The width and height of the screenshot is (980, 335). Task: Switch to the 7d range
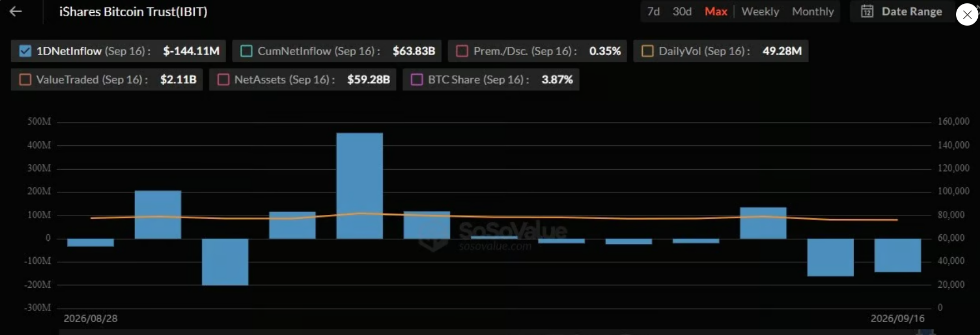pyautogui.click(x=653, y=11)
